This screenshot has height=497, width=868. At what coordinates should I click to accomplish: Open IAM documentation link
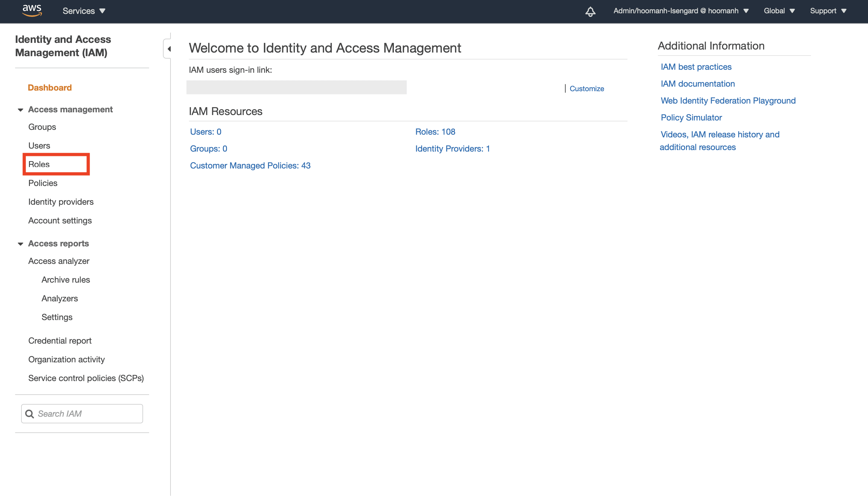click(698, 84)
